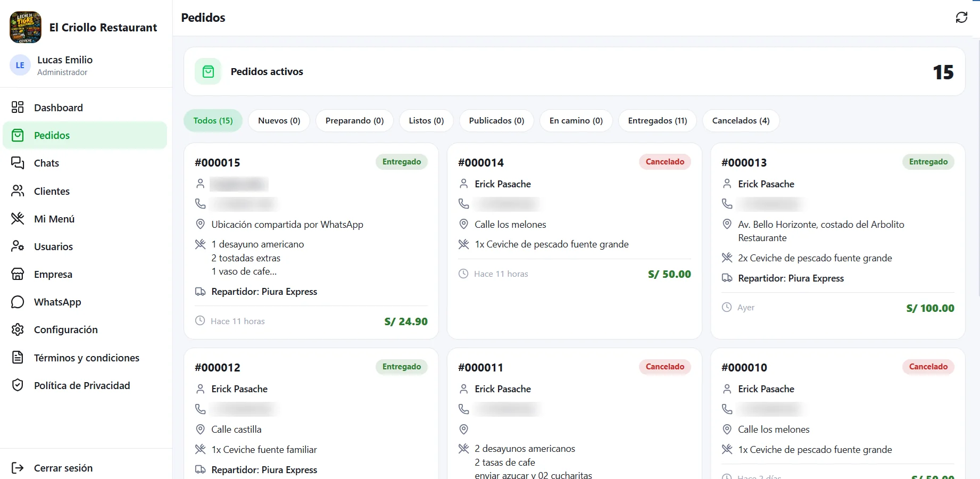
Task: Open order #000012 card title
Action: 218,368
